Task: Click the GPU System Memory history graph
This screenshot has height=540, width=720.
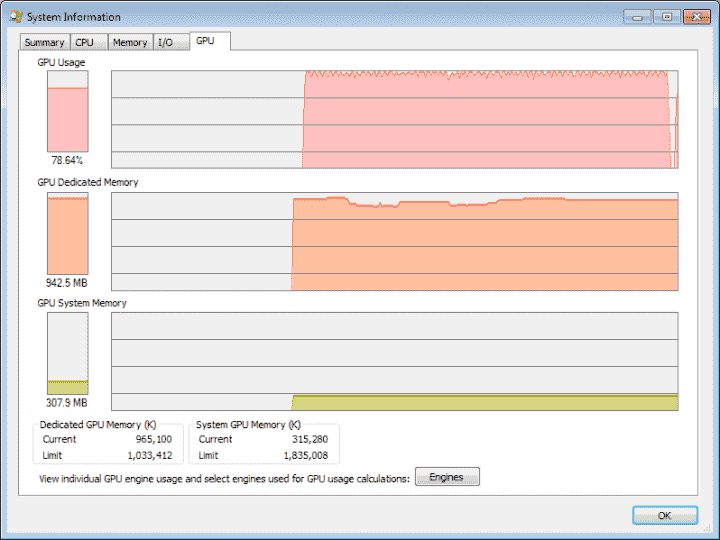Action: [x=394, y=361]
